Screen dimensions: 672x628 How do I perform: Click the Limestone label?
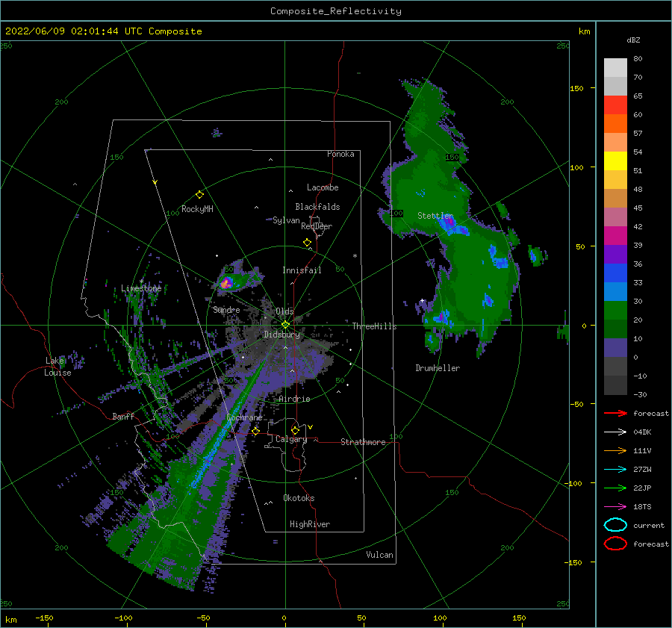pyautogui.click(x=141, y=288)
